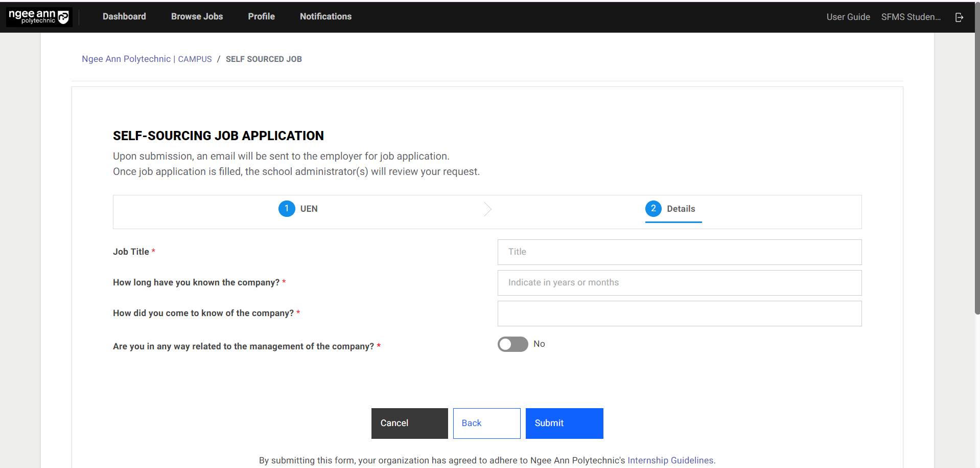Viewport: 980px width, 468px height.
Task: Open the Dashboard menu item
Action: tap(124, 16)
